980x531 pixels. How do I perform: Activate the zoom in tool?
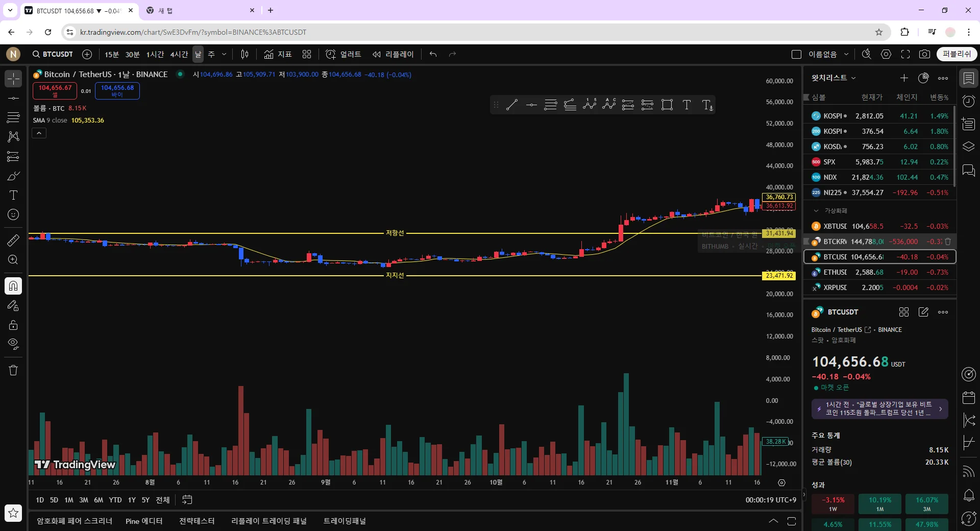pos(13,259)
